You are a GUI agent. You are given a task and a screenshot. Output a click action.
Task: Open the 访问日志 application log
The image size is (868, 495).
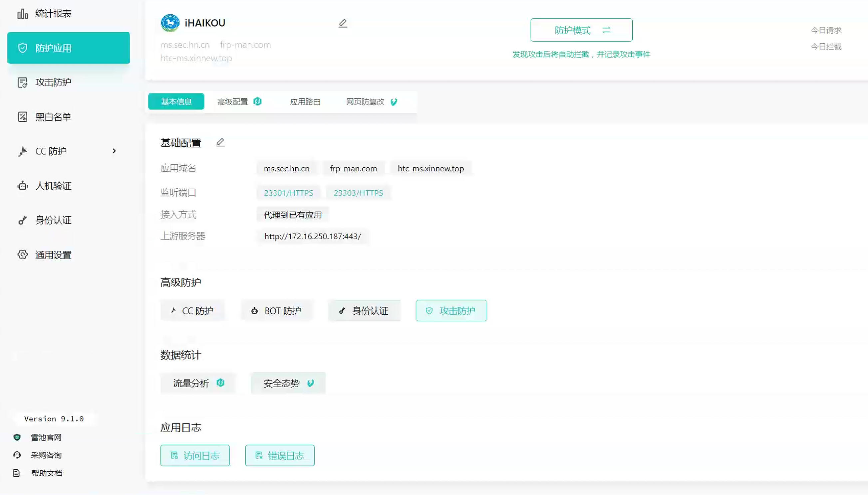(x=195, y=455)
